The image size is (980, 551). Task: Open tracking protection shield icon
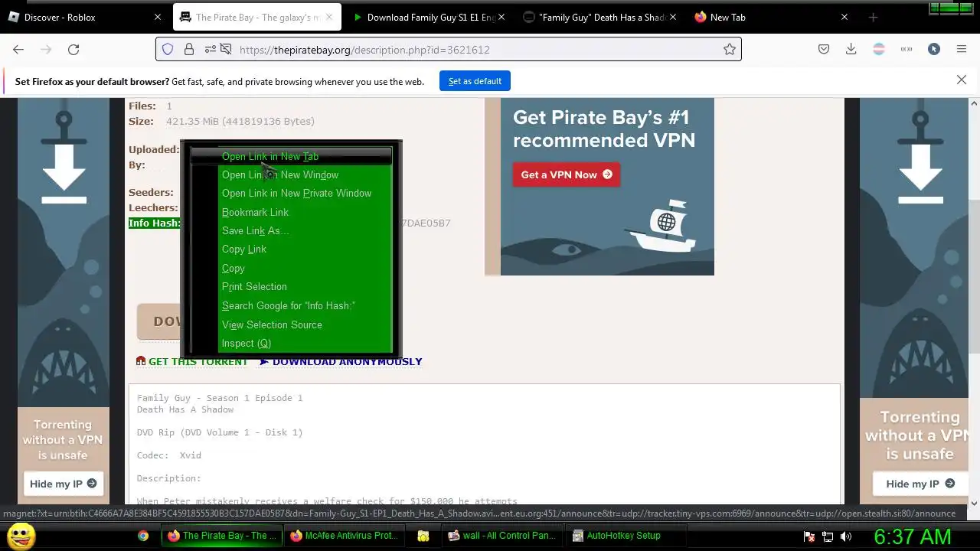click(168, 49)
